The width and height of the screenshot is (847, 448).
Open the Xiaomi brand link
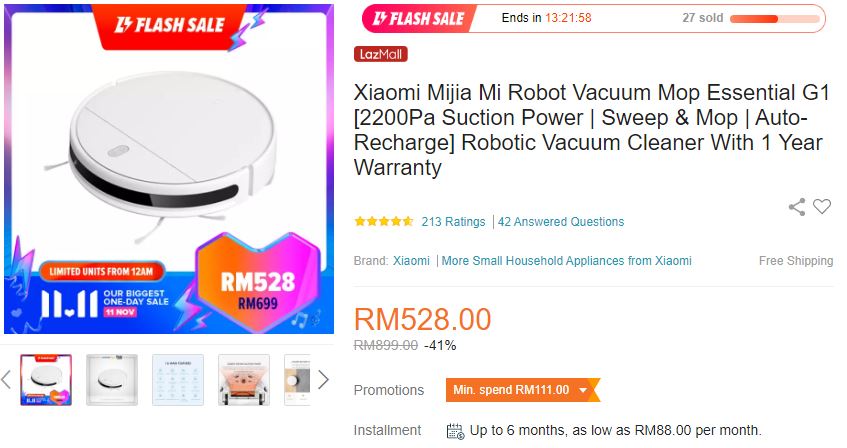411,260
